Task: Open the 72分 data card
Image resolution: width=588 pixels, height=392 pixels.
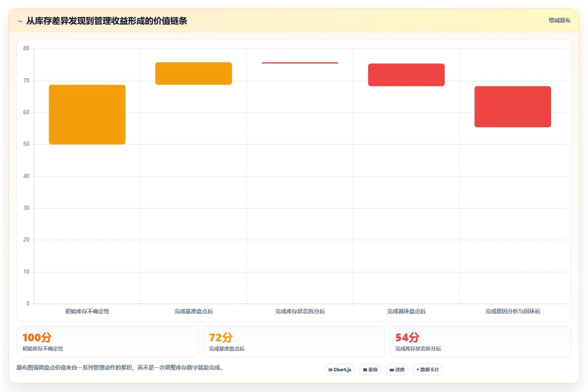Action: pos(294,342)
